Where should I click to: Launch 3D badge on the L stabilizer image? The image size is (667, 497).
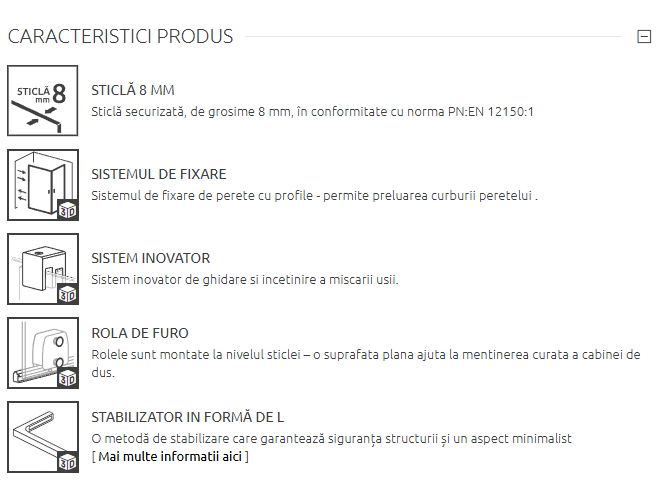[67, 462]
